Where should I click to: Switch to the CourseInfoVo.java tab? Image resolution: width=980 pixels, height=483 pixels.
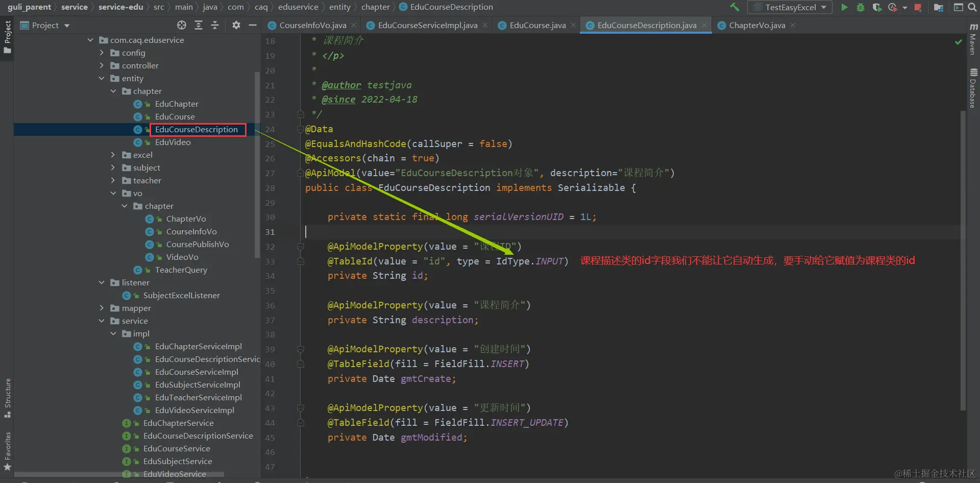[x=312, y=25]
